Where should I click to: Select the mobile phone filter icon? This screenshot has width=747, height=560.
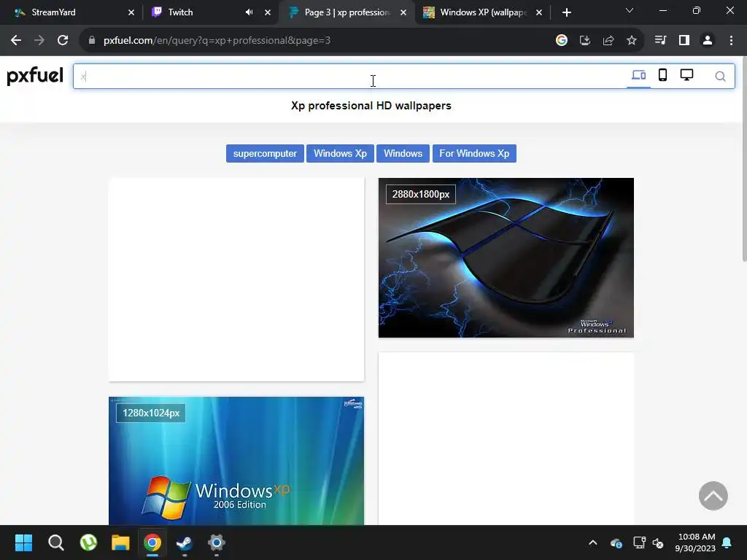tap(662, 75)
